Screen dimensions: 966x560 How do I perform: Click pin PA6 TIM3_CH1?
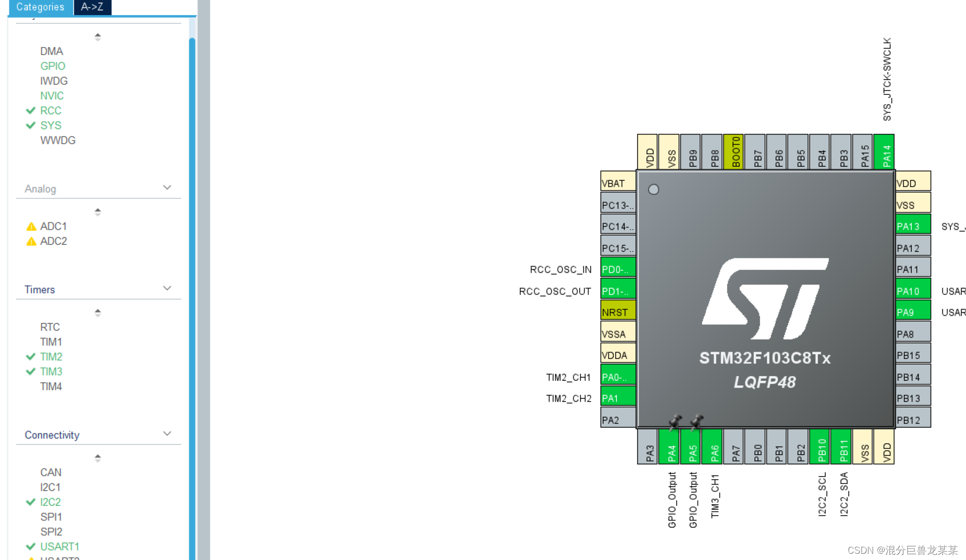tap(712, 446)
